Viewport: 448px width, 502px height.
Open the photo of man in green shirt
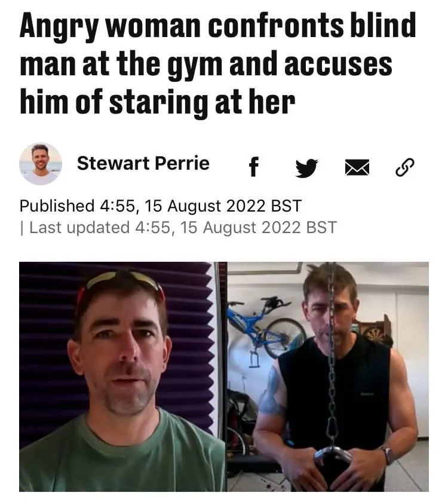point(123,376)
